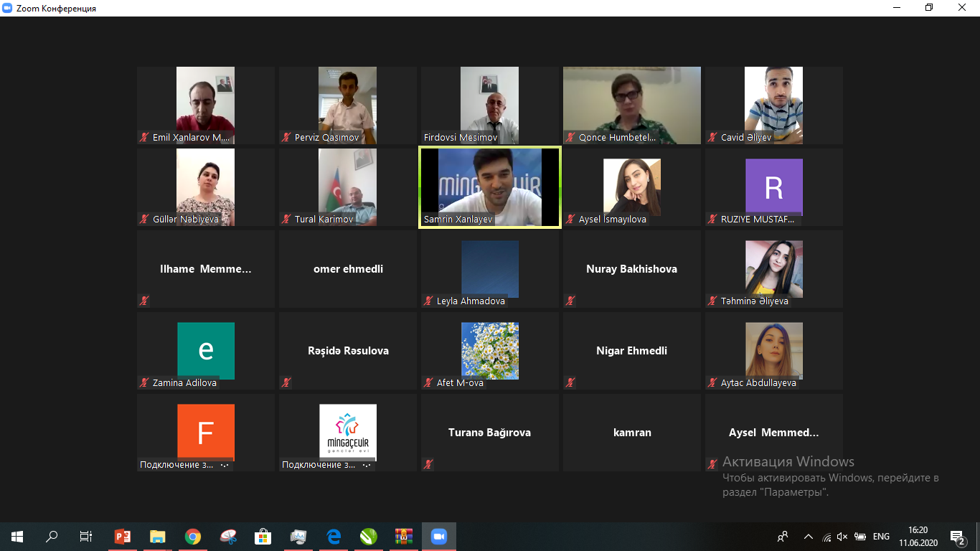The width and height of the screenshot is (980, 551).
Task: Select the Firdovsi Mesimov video tile
Action: (x=489, y=105)
